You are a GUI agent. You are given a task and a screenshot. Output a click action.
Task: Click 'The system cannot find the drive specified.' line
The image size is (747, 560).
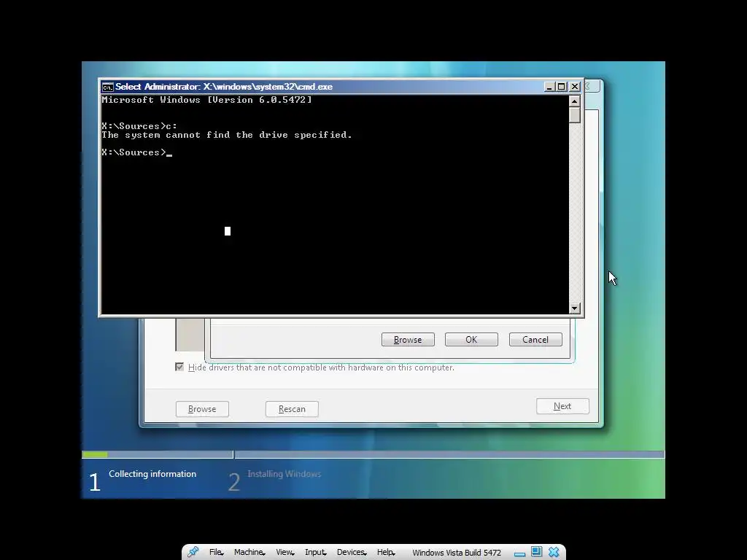(x=227, y=135)
